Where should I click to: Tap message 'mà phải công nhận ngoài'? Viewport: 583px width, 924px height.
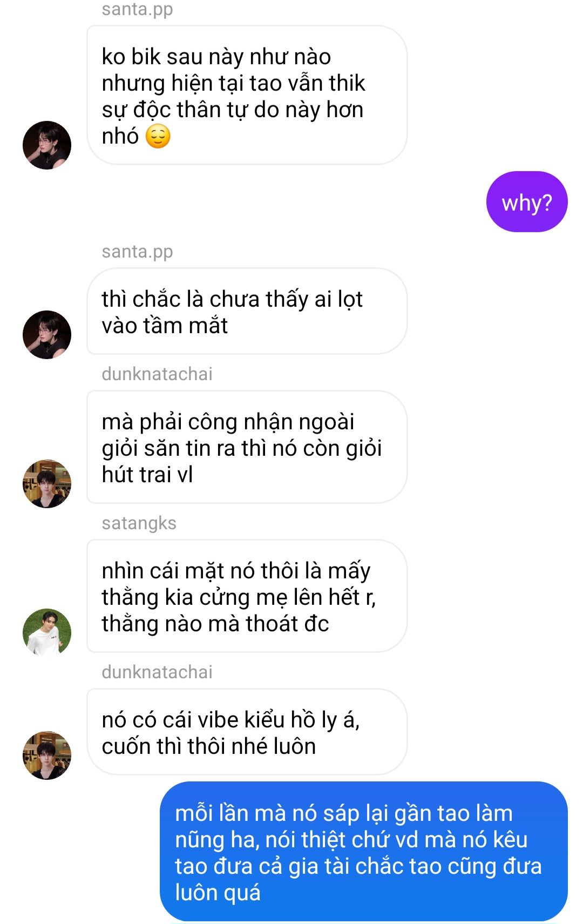pyautogui.click(x=247, y=447)
